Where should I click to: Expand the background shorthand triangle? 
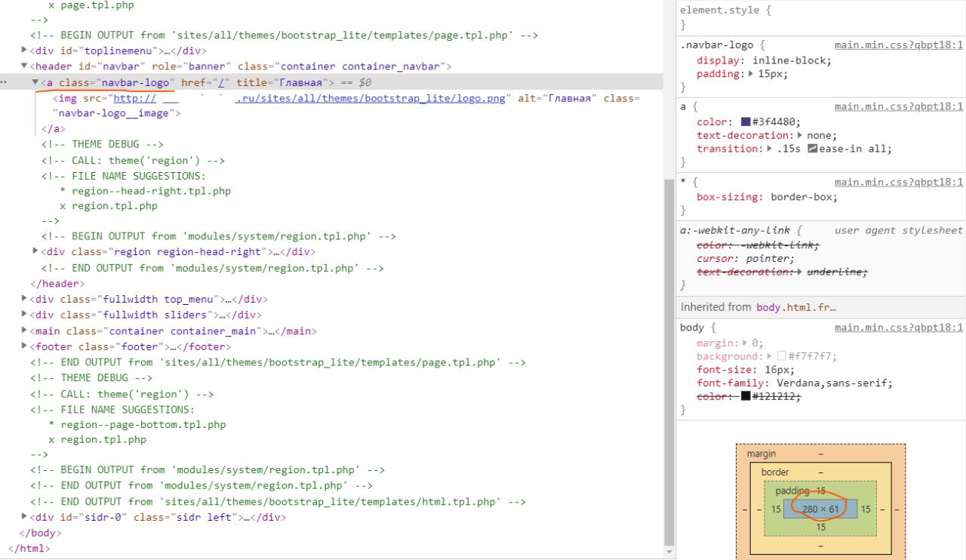point(771,356)
